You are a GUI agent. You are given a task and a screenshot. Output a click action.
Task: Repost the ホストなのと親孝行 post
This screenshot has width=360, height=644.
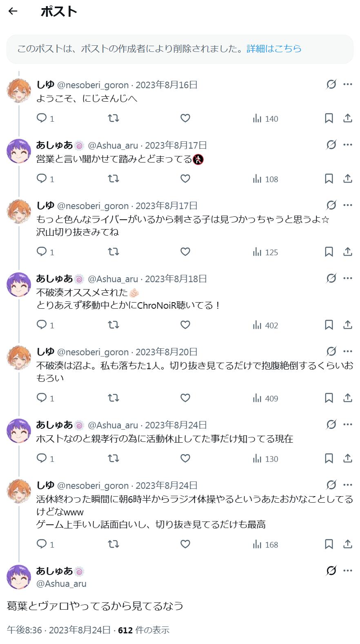point(113,459)
